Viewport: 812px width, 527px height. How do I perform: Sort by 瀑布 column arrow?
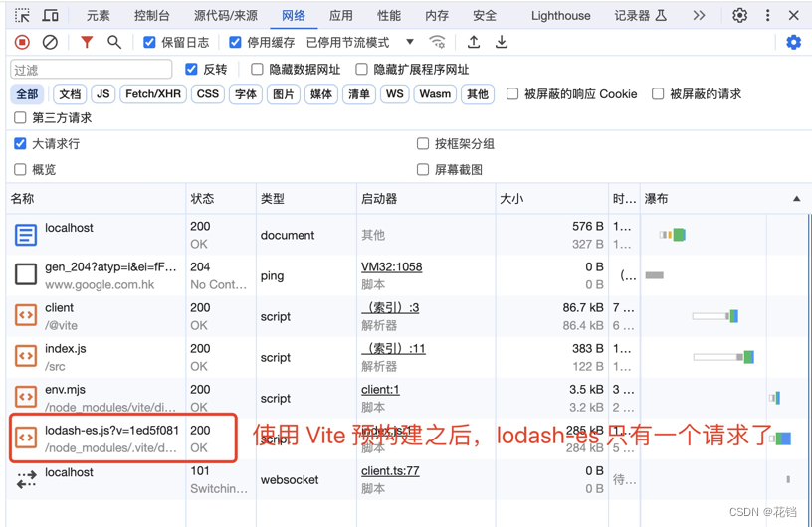click(796, 198)
